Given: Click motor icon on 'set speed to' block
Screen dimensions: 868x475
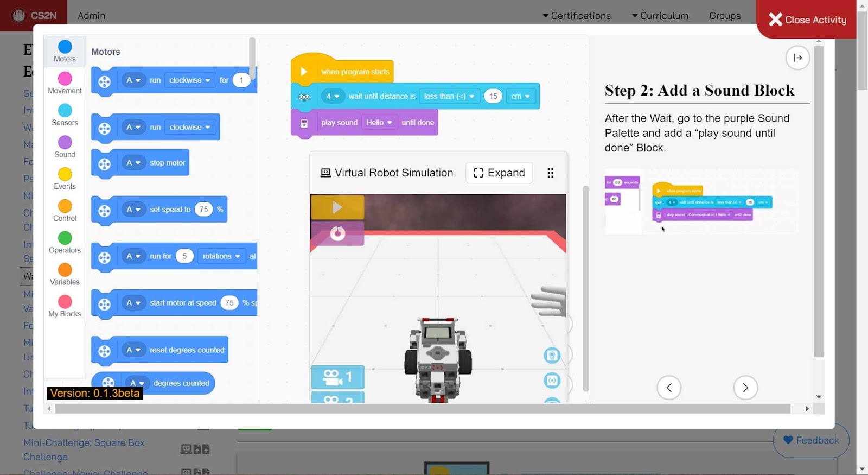Looking at the screenshot, I should (x=105, y=211).
